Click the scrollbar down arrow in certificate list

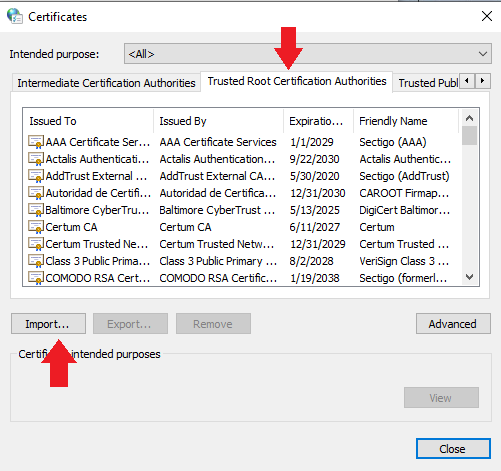(x=469, y=277)
